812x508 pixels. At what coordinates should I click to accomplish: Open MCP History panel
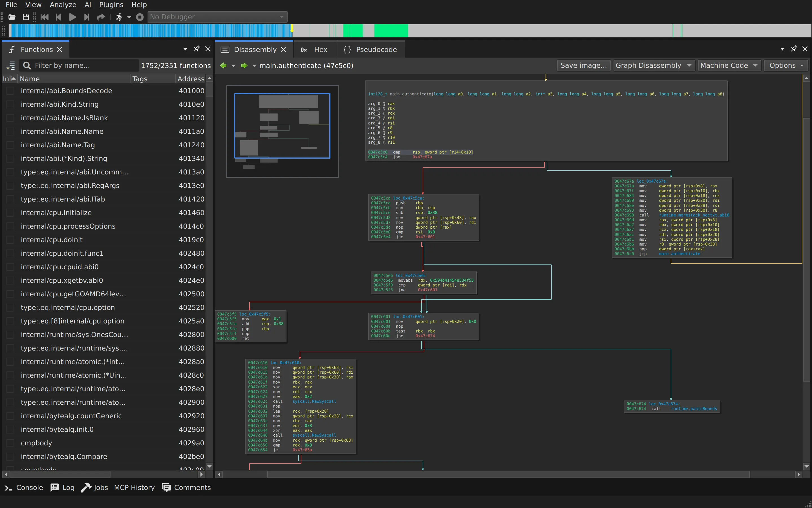point(134,488)
